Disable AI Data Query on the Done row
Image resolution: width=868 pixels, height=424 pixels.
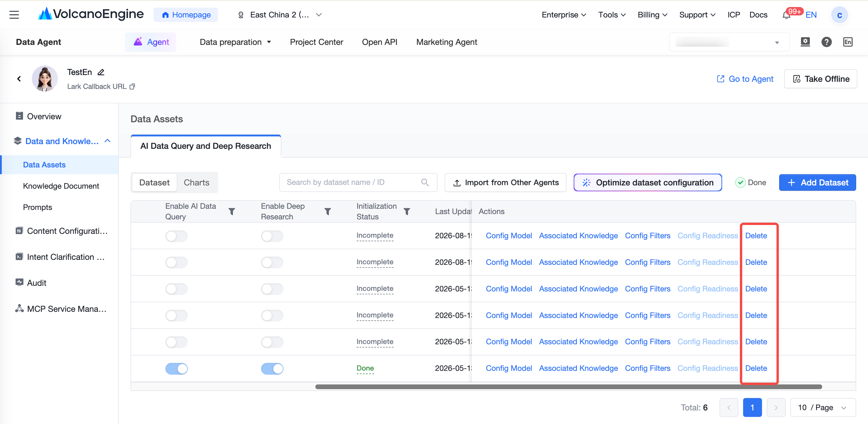click(176, 368)
